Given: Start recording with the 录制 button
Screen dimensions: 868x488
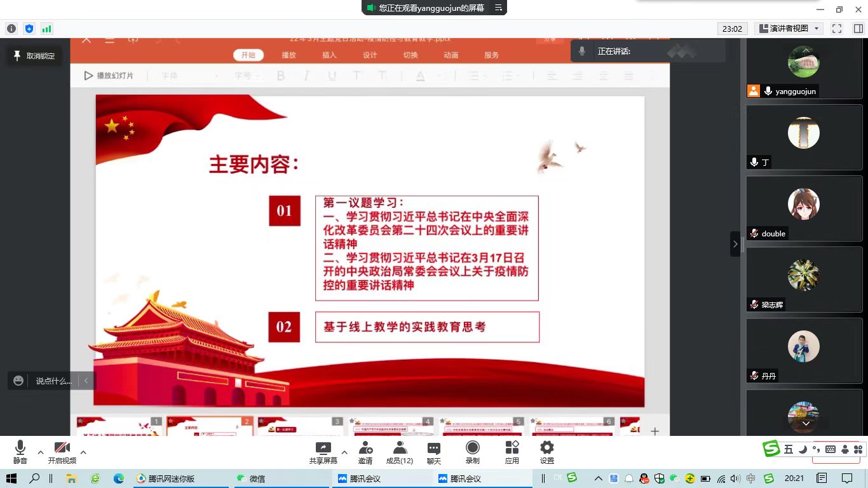Looking at the screenshot, I should coord(472,452).
